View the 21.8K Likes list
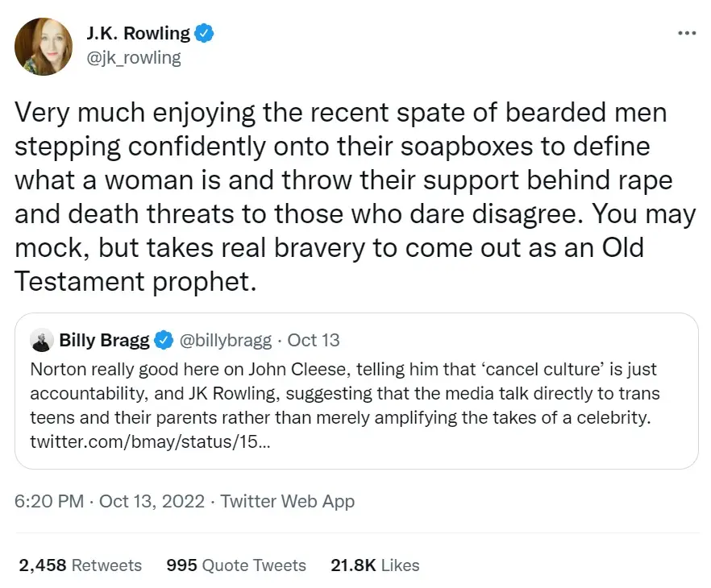This screenshot has width=711, height=588. tap(375, 565)
